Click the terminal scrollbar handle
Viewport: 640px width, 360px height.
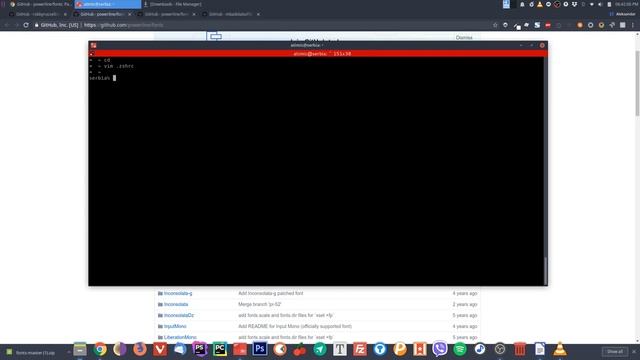[545, 271]
